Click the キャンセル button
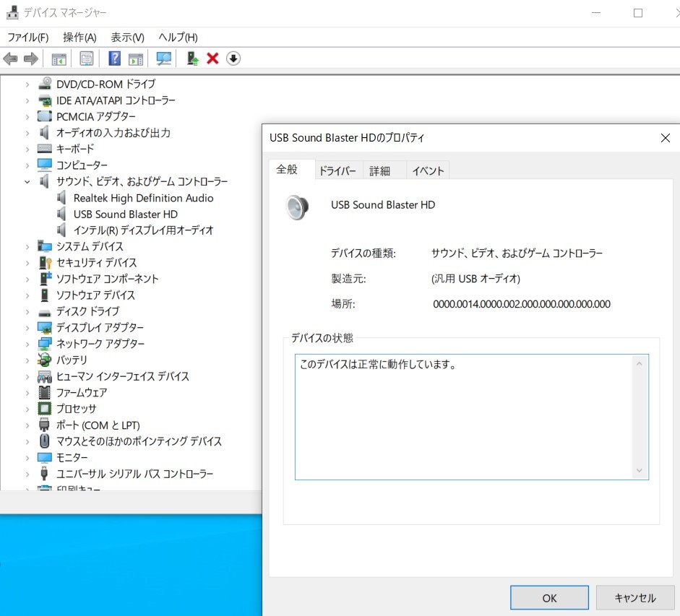This screenshot has height=616, width=680. [x=634, y=598]
